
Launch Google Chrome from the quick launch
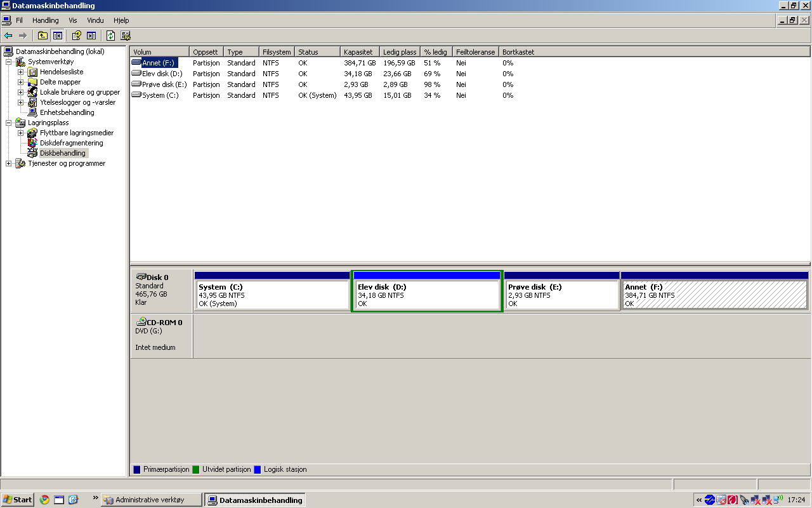point(44,500)
